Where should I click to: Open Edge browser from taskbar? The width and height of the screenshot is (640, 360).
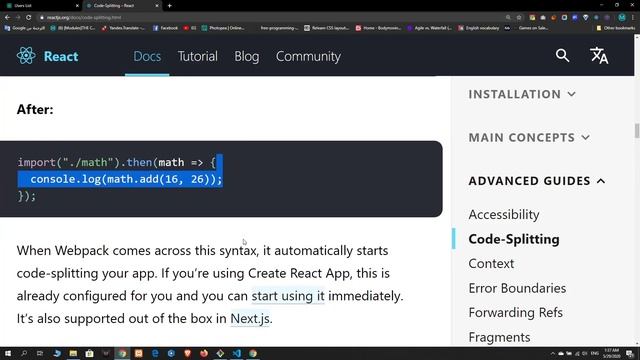155,353
